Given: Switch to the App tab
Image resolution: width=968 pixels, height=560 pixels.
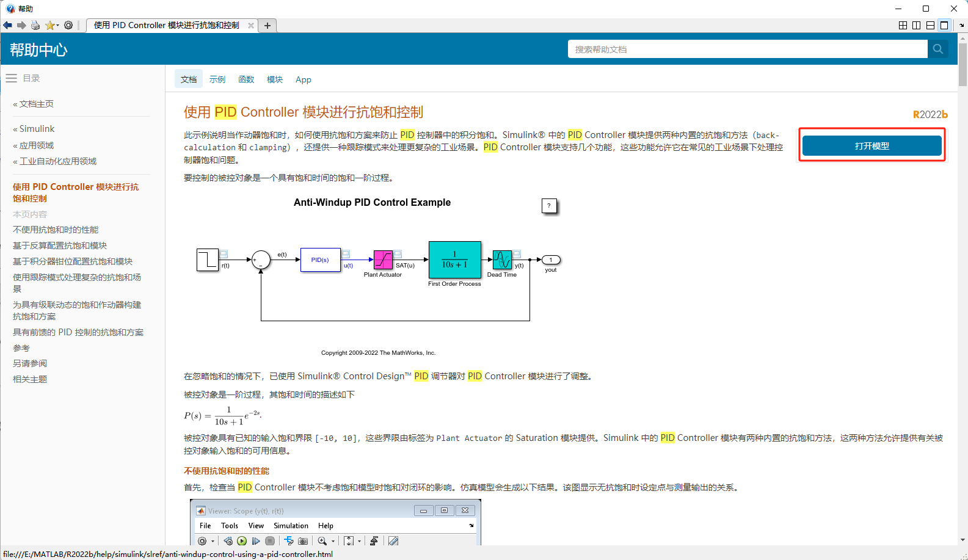Looking at the screenshot, I should (304, 79).
